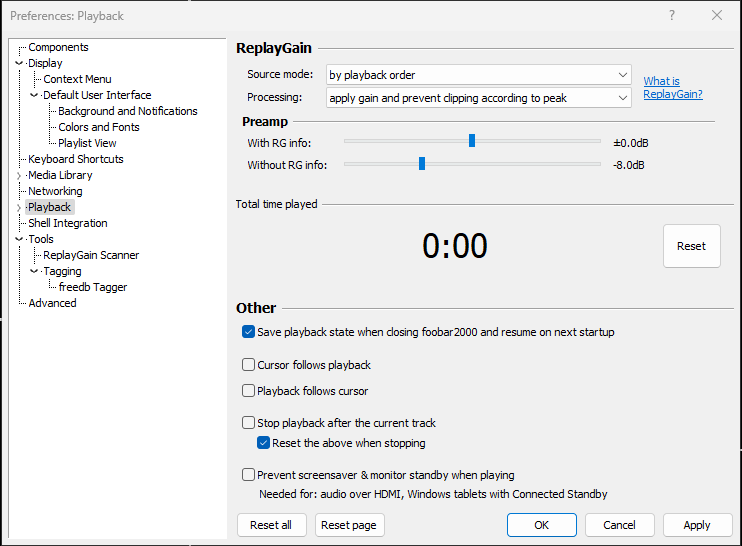
Task: Expand the Media Library tree node
Action: point(19,176)
